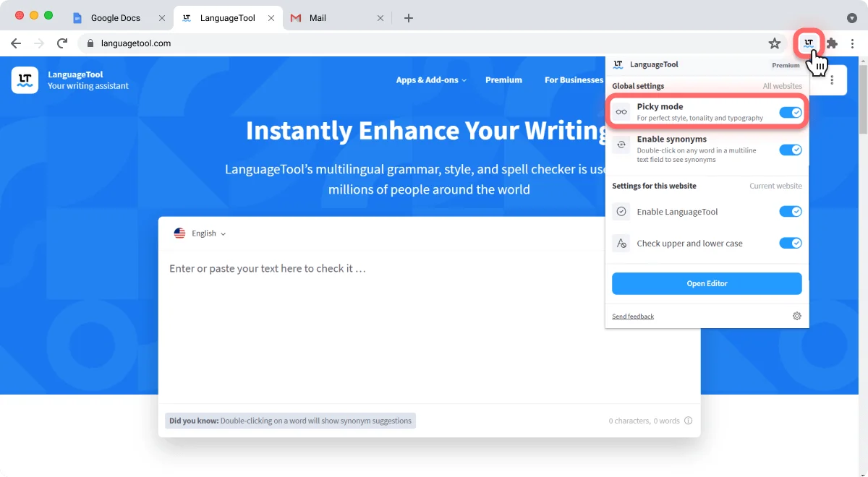Disable the Enable synonyms switch
This screenshot has width=868, height=477.
[x=791, y=149]
